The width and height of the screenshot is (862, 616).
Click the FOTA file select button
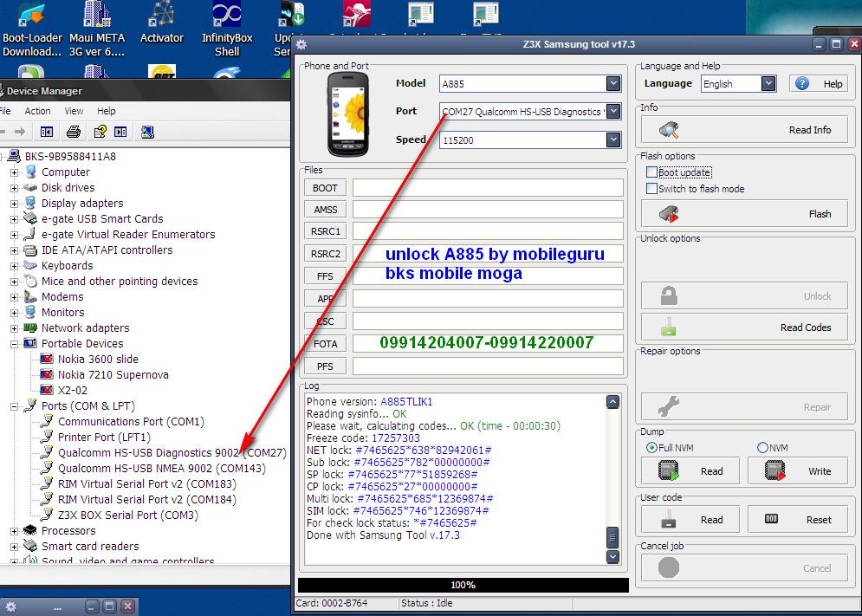(x=325, y=344)
